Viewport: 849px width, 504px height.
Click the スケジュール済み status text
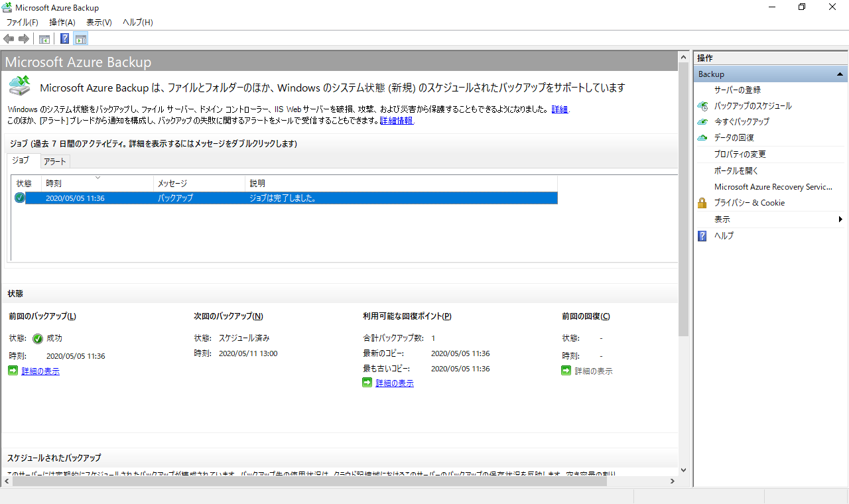click(244, 338)
